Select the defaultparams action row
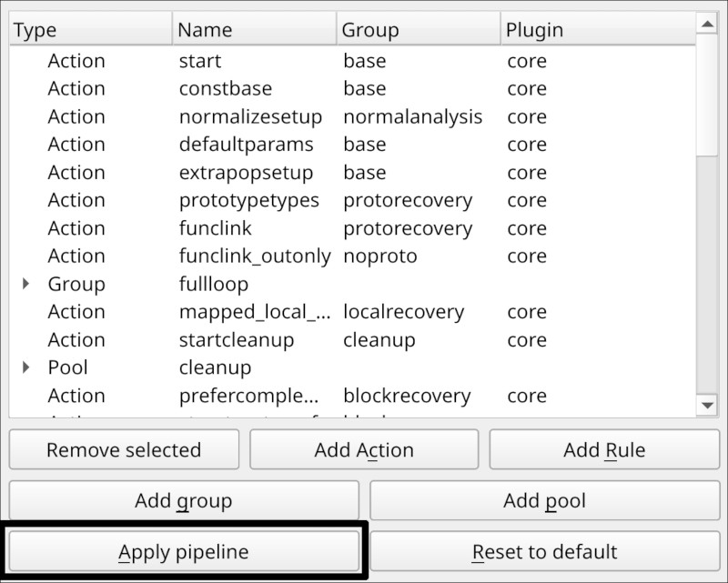Viewport: 728px width, 583px height. click(x=352, y=145)
